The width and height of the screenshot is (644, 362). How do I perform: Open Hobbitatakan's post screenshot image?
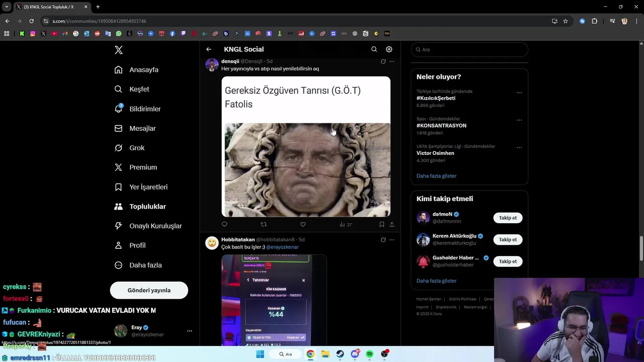point(274,300)
